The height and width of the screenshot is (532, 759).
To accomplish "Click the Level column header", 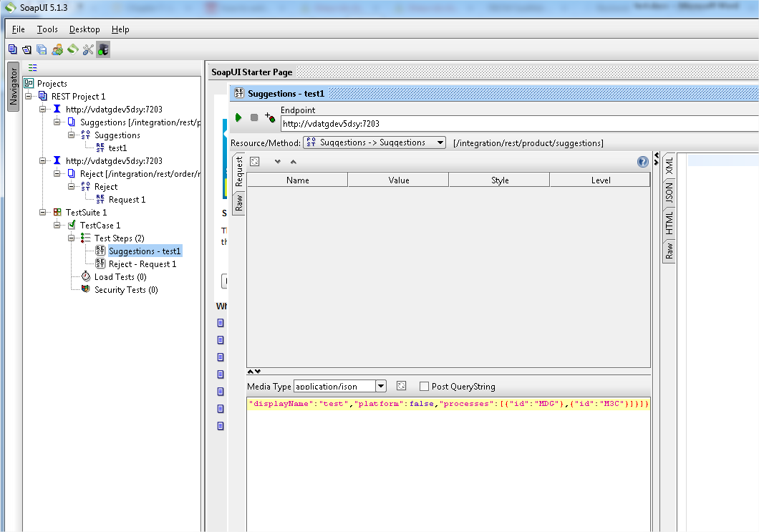I will tap(600, 180).
